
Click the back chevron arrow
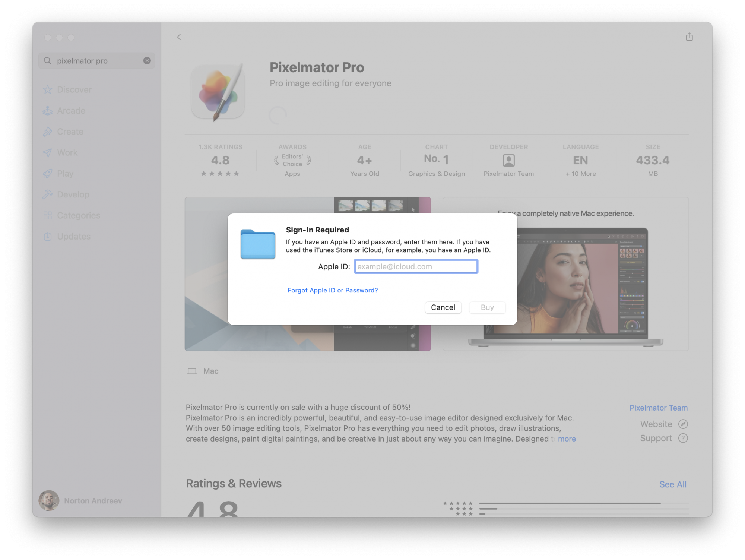(179, 37)
